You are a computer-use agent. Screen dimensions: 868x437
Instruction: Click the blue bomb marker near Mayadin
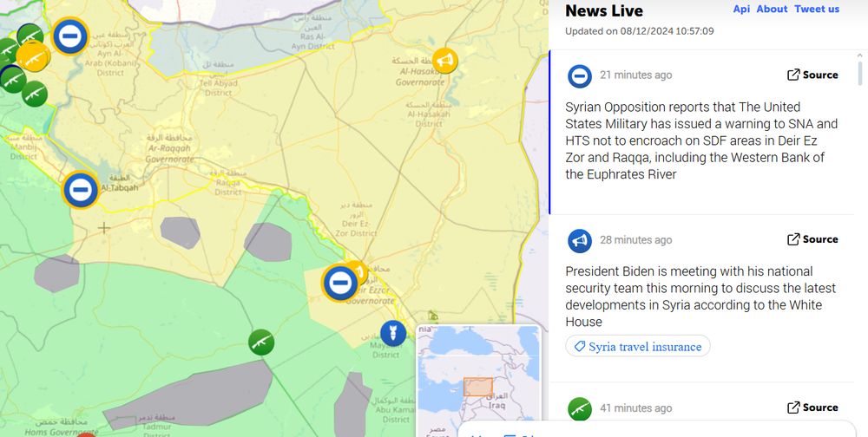[393, 334]
